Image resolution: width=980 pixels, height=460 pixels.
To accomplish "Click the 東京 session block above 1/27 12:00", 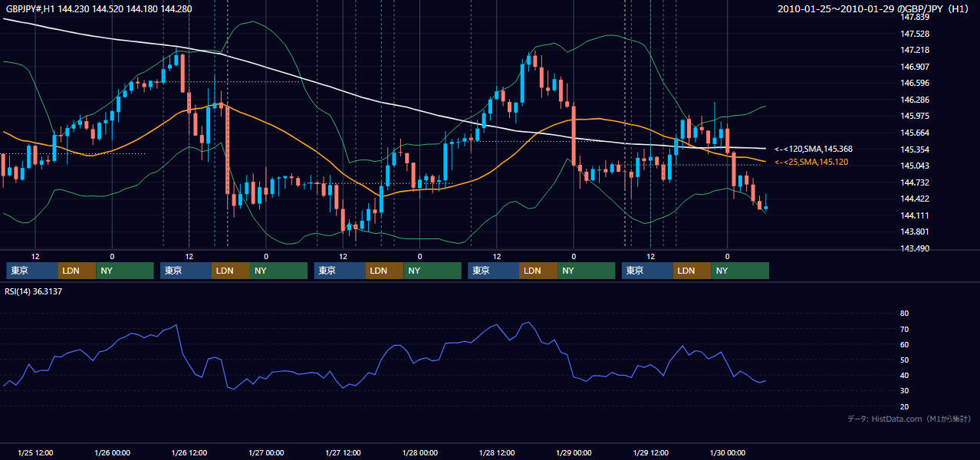I will click(340, 271).
